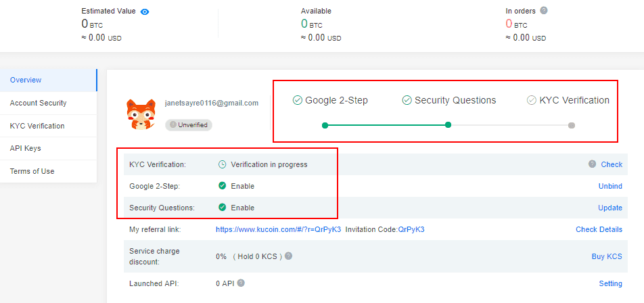
Task: Click the Security Questions checkmark icon
Action: point(407,100)
